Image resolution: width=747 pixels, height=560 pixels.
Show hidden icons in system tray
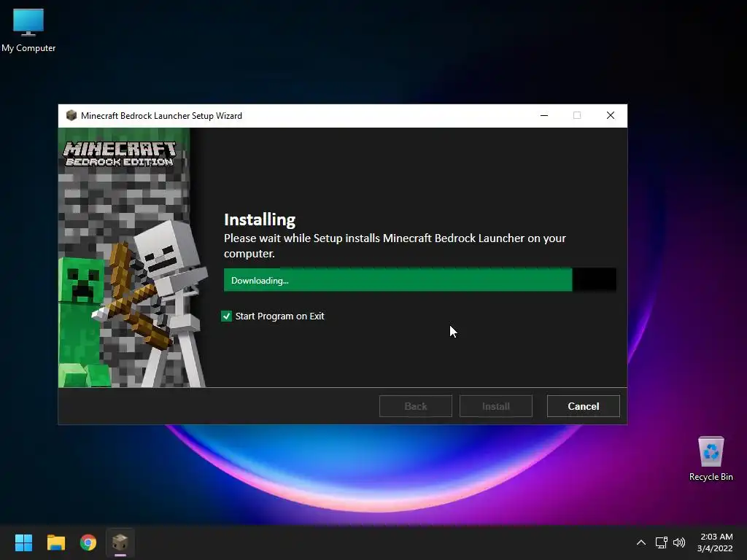[640, 542]
